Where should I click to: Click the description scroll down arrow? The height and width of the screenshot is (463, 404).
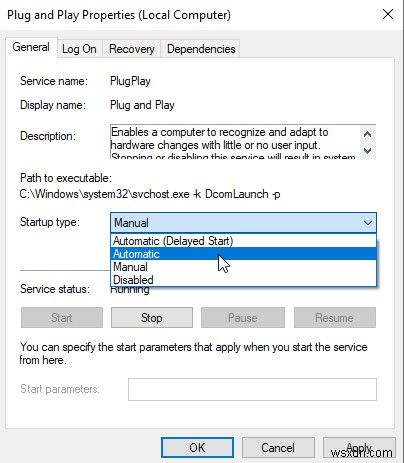click(x=368, y=150)
